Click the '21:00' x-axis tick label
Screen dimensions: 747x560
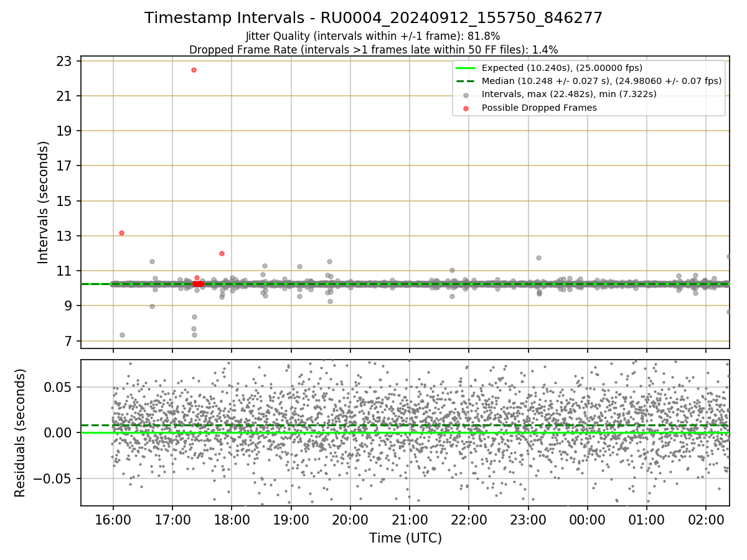(410, 519)
